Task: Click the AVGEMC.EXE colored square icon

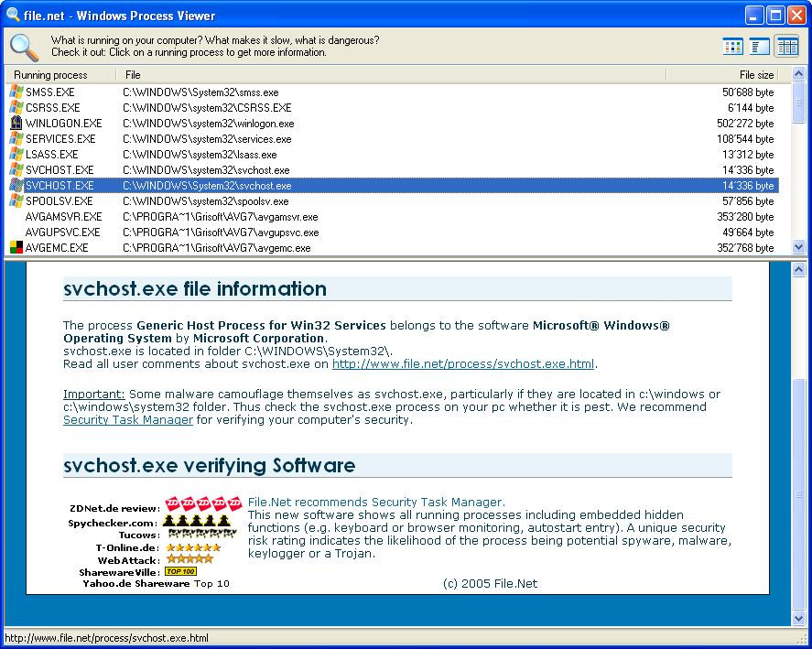Action: pos(16,247)
